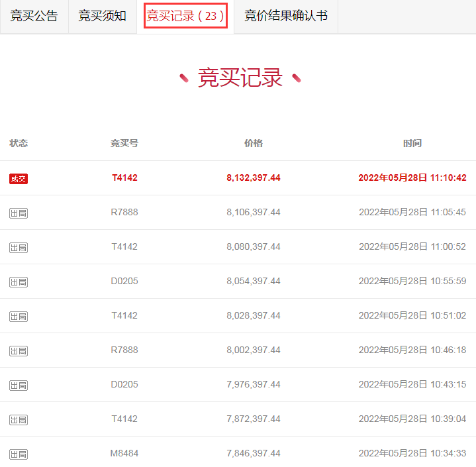Click the 状态 column header
476x467 pixels.
coord(19,143)
